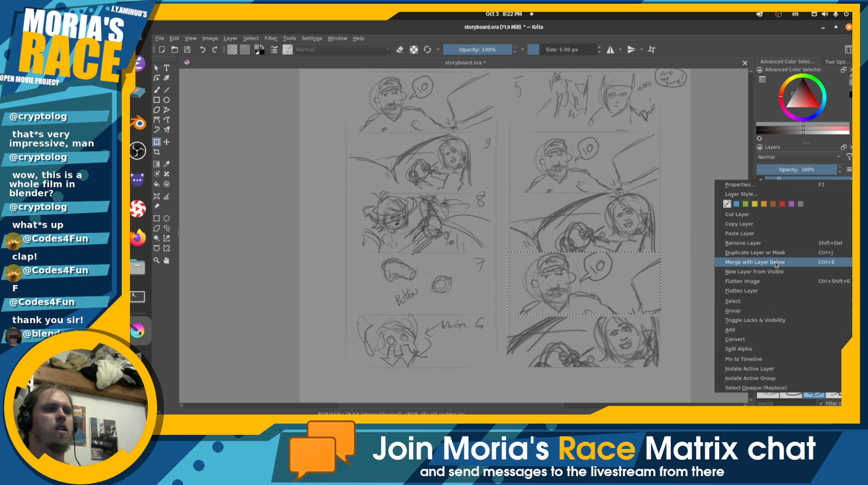This screenshot has height=485, width=868.
Task: Click the Save document icon
Action: click(x=187, y=50)
